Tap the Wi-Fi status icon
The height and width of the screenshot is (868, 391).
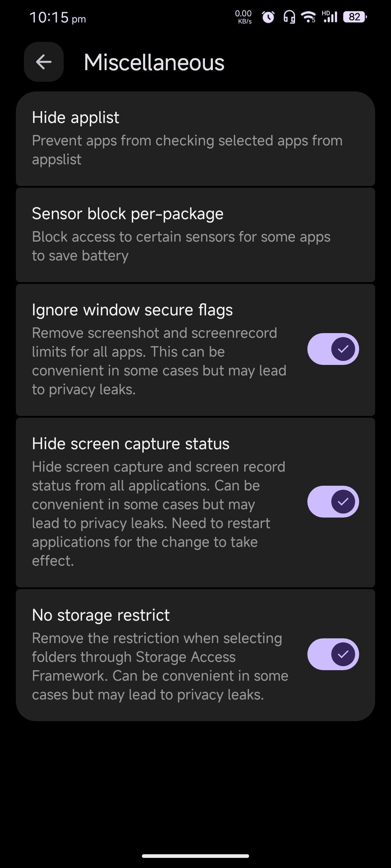tap(309, 17)
